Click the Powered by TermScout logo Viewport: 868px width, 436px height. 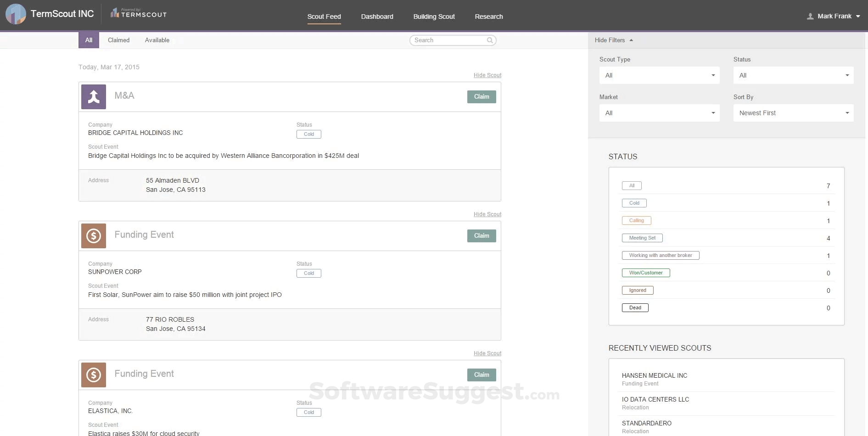(x=139, y=13)
